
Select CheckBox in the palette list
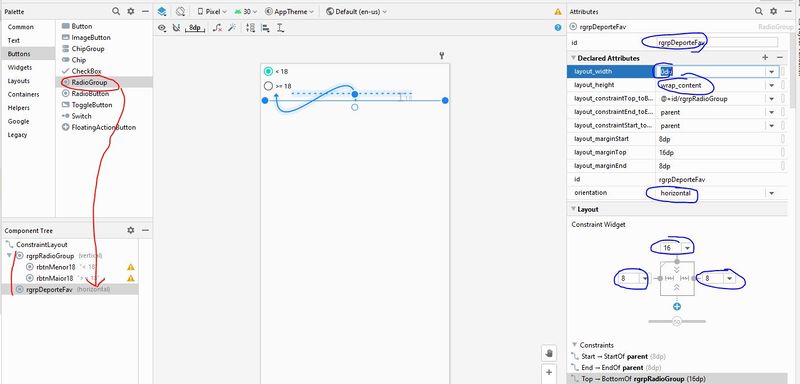point(86,71)
